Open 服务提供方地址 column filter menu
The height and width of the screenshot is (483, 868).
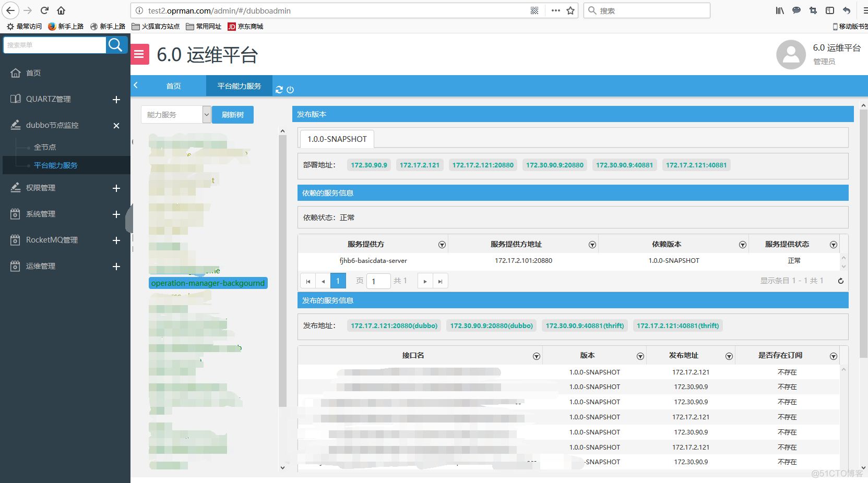tap(592, 245)
